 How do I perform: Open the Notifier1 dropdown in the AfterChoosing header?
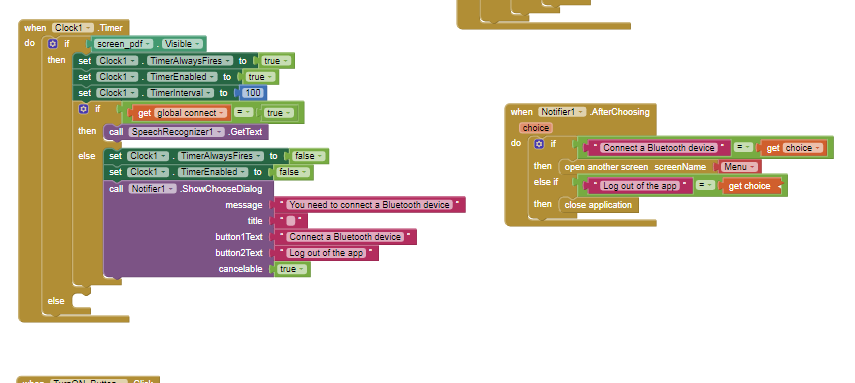[x=562, y=112]
